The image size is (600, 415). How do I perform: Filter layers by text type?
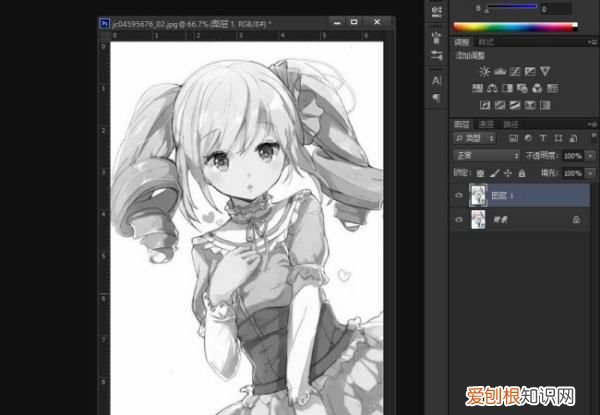tap(542, 139)
